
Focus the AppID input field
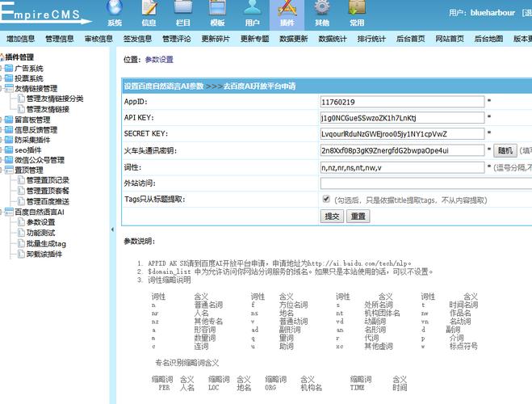[402, 102]
